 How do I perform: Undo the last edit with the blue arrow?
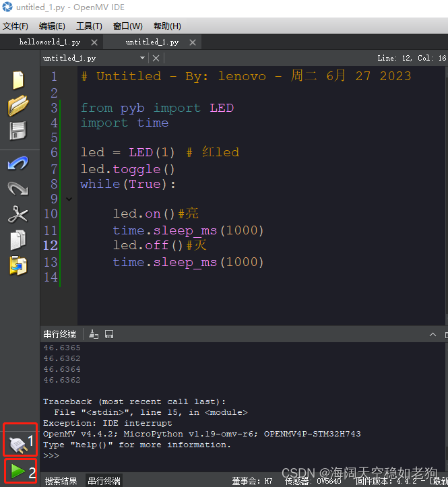(x=18, y=164)
